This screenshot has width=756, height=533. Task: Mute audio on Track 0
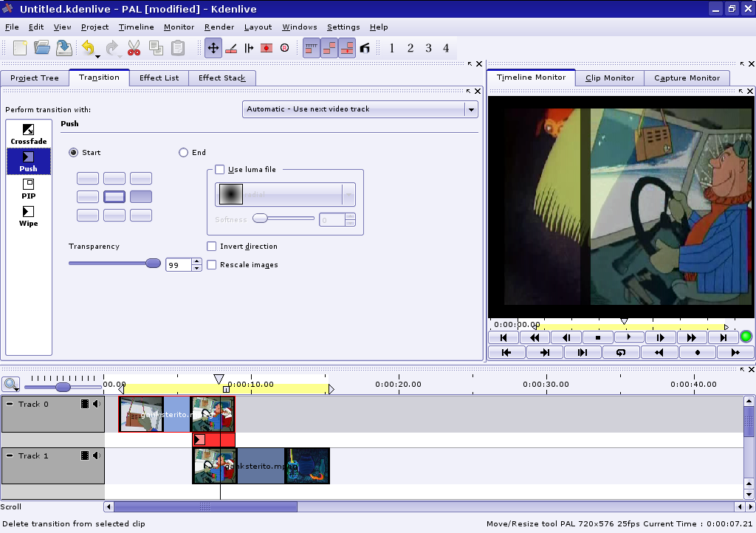pos(96,404)
